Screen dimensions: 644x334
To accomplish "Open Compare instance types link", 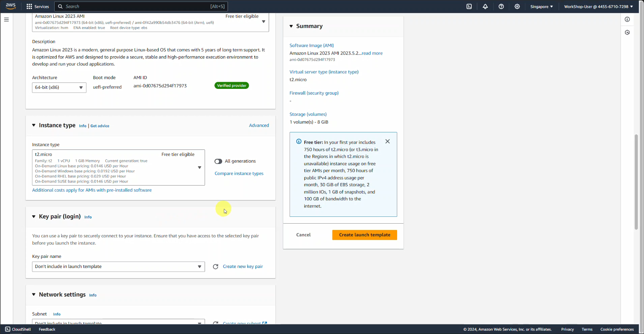I will pyautogui.click(x=239, y=174).
